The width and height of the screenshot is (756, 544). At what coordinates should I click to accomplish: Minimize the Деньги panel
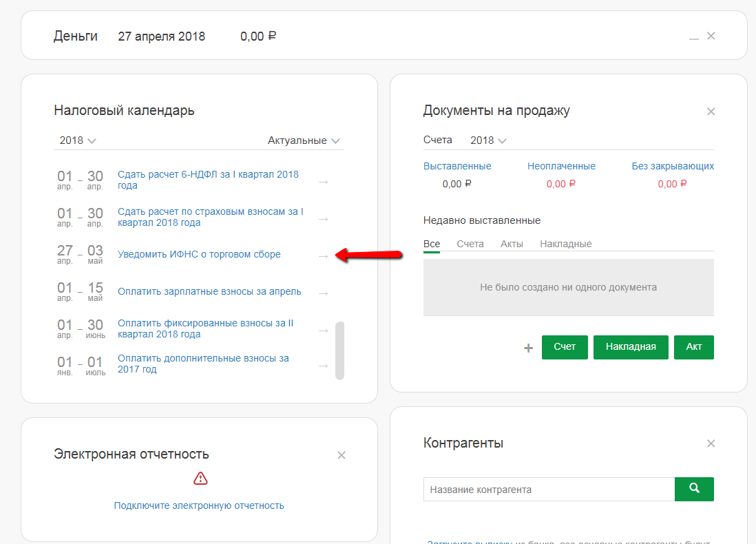pos(694,37)
